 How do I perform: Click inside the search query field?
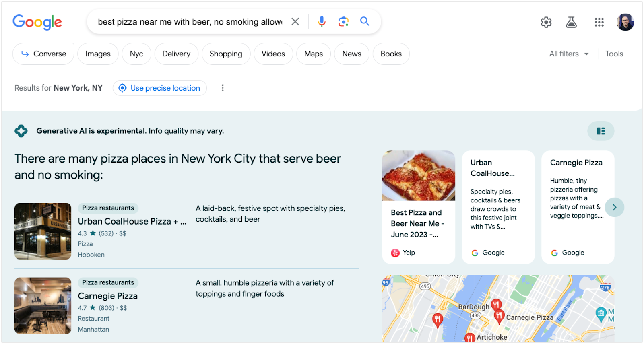[190, 22]
